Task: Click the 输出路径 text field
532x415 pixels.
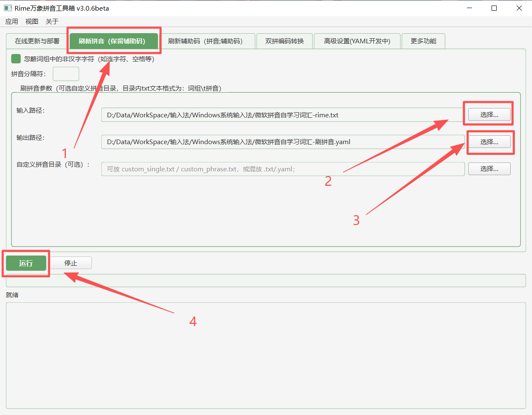Action: [283, 142]
